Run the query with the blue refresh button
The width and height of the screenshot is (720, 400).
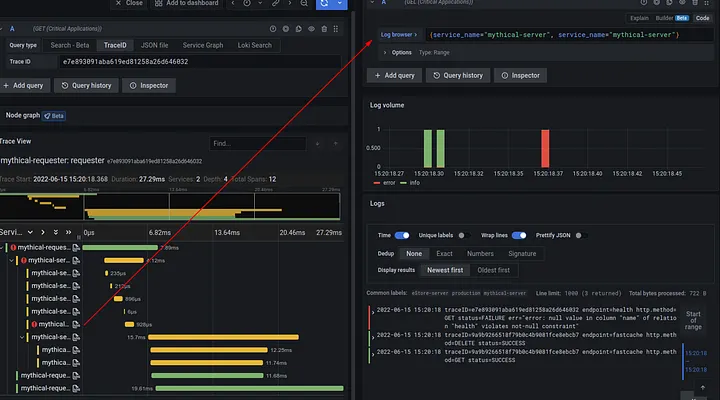click(x=324, y=4)
